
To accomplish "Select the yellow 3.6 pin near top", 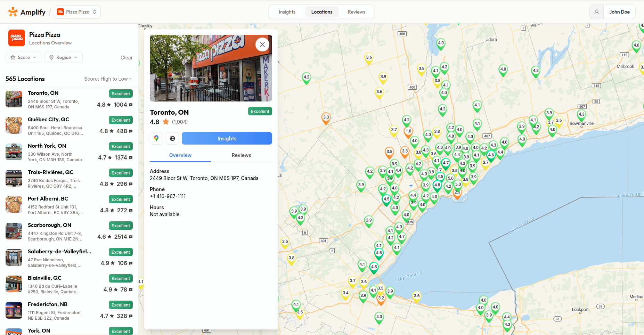I will (369, 58).
